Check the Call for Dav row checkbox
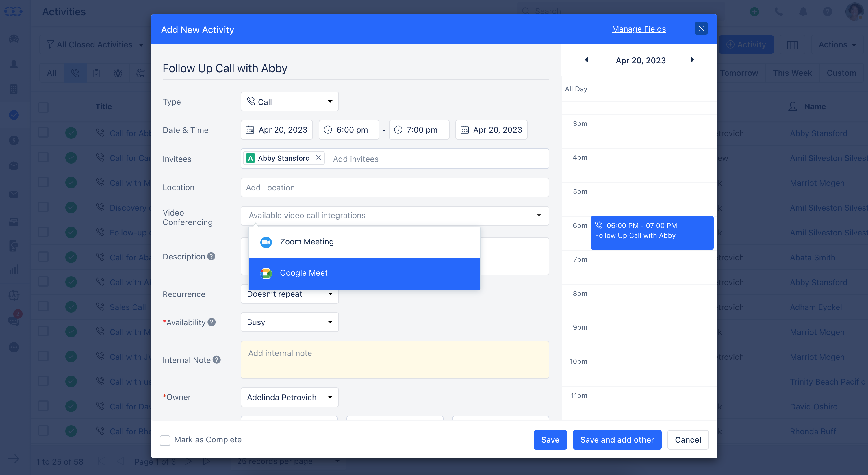The image size is (868, 475). (43, 406)
